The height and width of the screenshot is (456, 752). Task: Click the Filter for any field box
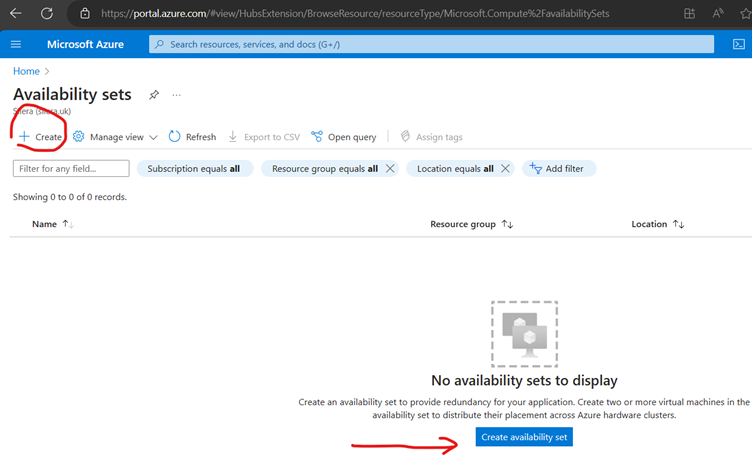71,169
